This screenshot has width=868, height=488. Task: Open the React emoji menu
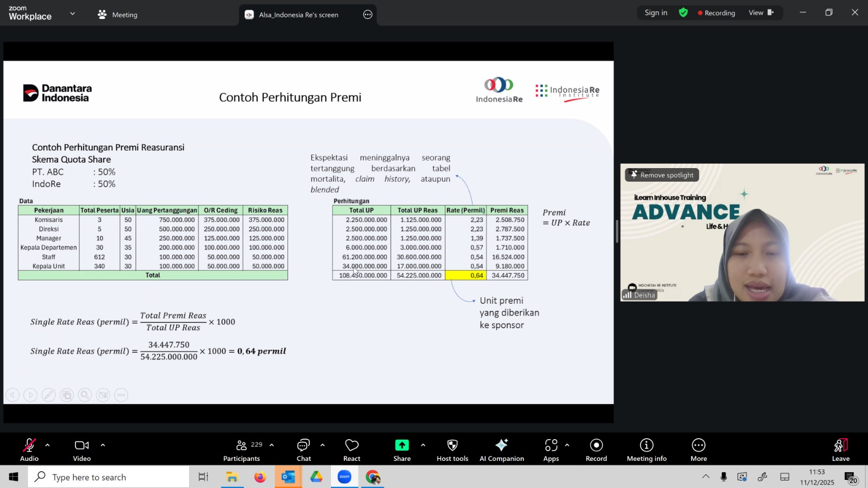(x=352, y=450)
